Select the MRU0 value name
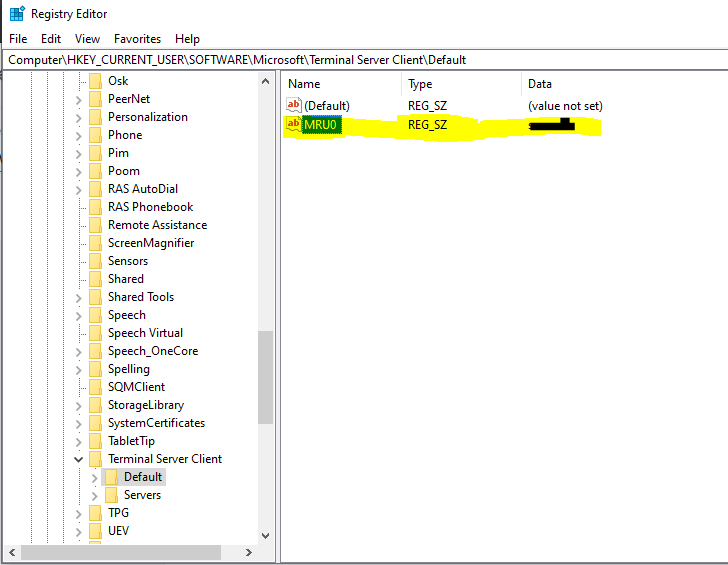728x565 pixels. pyautogui.click(x=321, y=125)
